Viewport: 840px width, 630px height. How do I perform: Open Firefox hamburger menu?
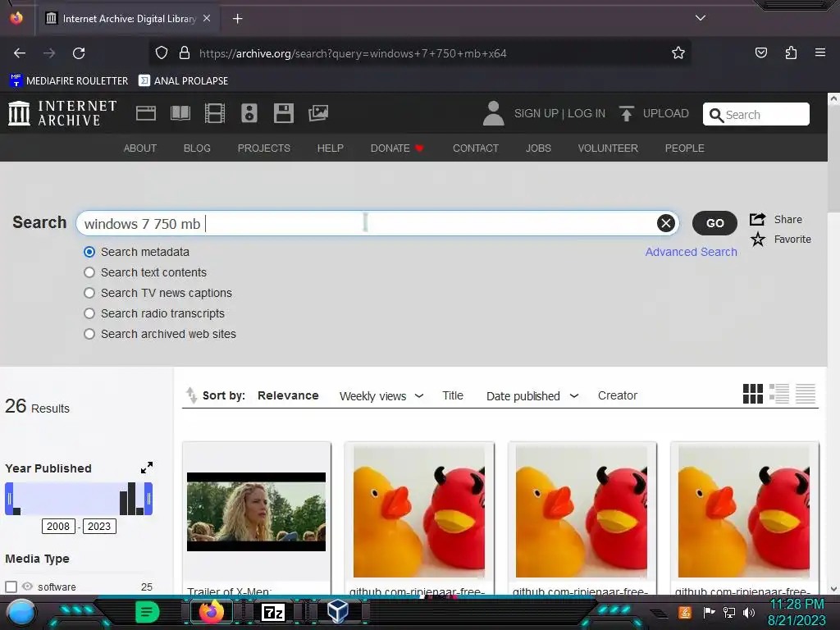[x=820, y=52]
